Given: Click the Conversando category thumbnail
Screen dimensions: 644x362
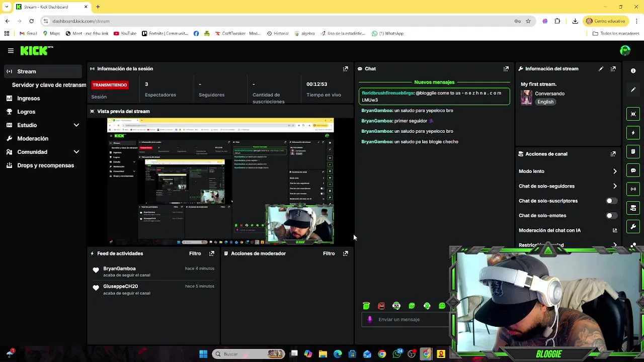Looking at the screenshot, I should [x=526, y=98].
